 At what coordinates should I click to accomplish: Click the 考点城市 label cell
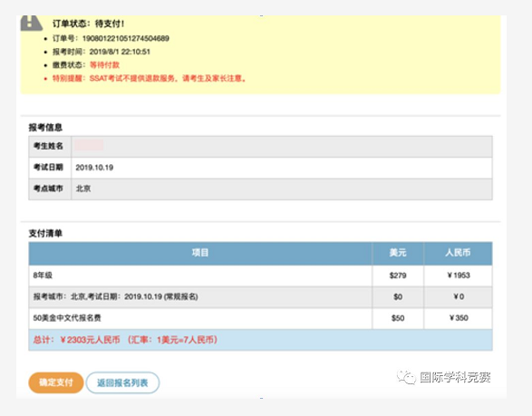click(50, 189)
